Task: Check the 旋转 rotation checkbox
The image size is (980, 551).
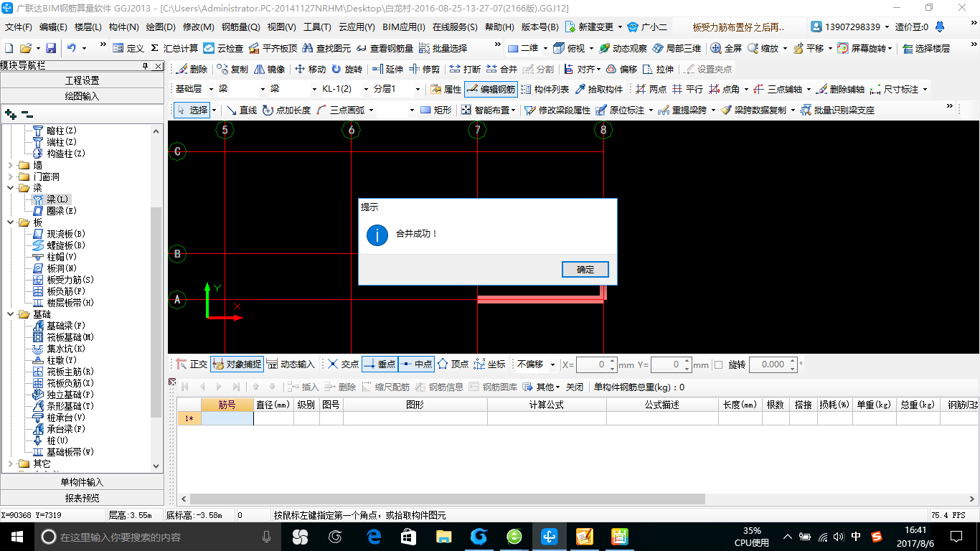Action: coord(719,364)
